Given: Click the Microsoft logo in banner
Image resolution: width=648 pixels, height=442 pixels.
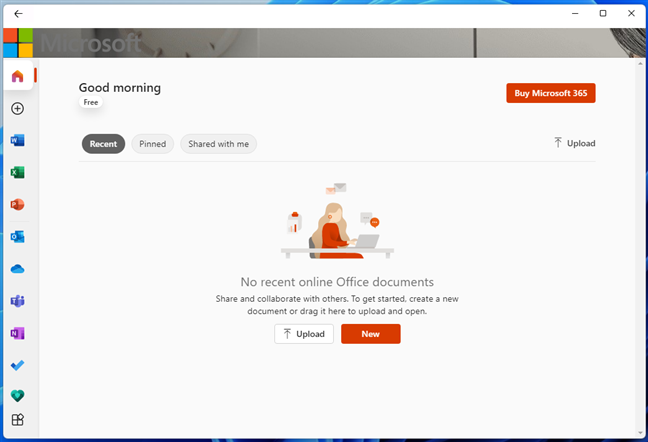Looking at the screenshot, I should [x=18, y=43].
